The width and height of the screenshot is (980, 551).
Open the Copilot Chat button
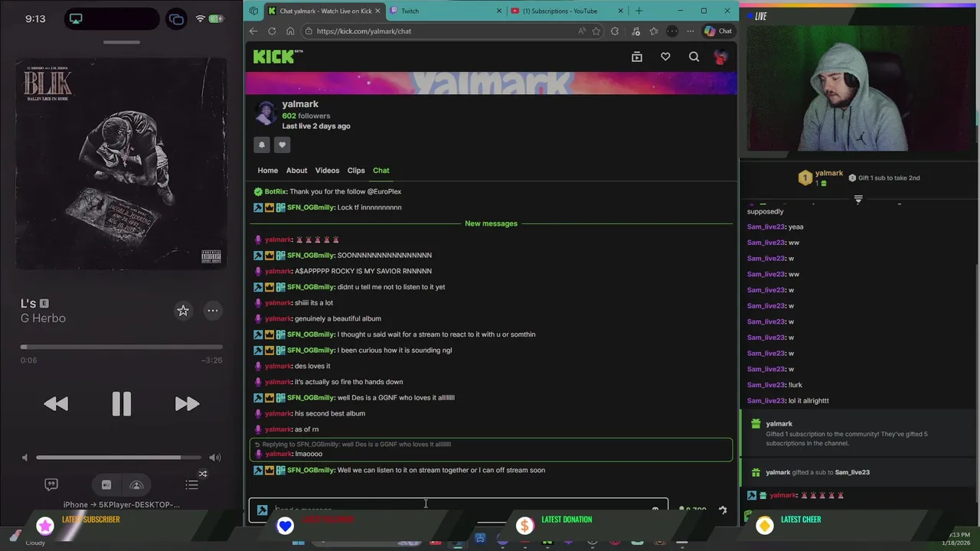pos(718,31)
